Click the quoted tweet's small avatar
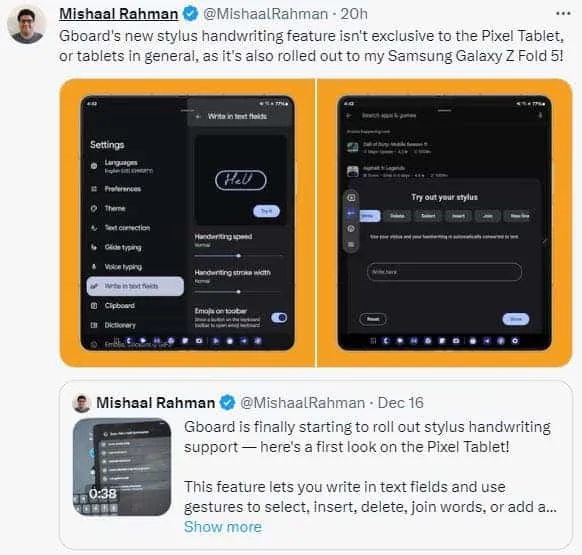 [82, 403]
